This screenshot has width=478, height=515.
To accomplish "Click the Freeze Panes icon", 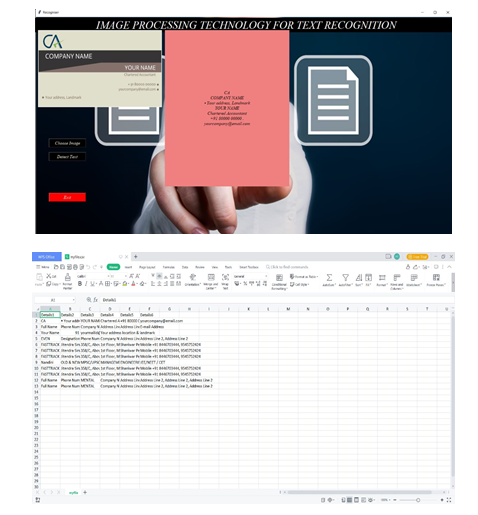I will click(x=436, y=277).
